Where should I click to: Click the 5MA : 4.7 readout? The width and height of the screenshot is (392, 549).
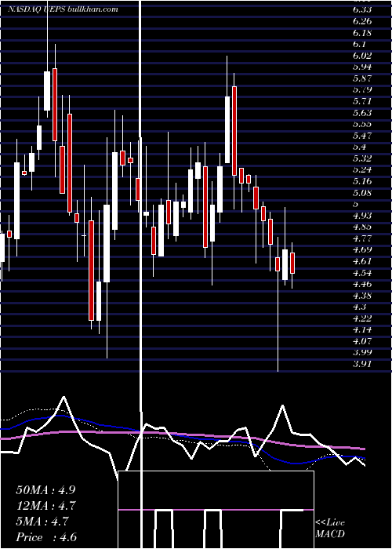tap(42, 522)
